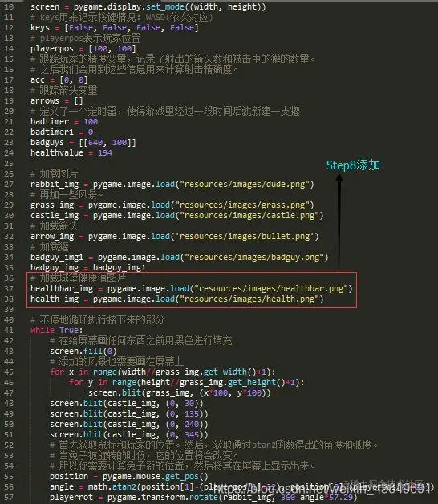Screen dimensions: 438x504
Task: Click the keys list on line 12
Action: pos(115,27)
